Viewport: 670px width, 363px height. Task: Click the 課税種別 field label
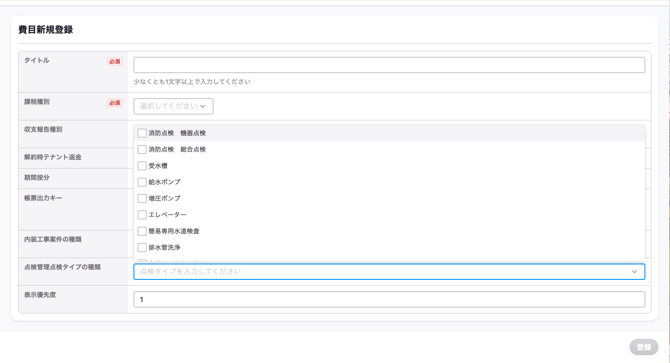37,102
